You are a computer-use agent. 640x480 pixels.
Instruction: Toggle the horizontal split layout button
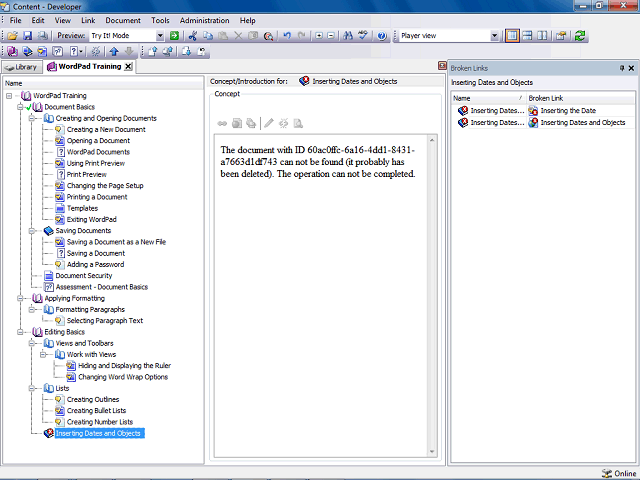tap(527, 36)
